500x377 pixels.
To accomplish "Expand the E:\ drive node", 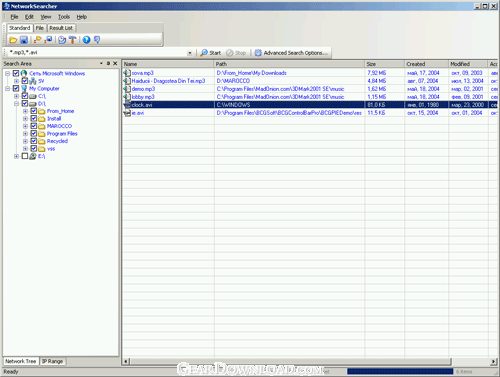I will tap(16, 156).
